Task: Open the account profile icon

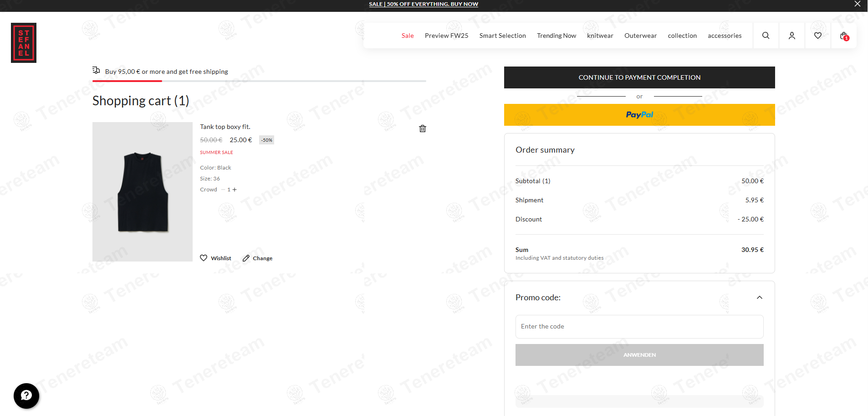Action: (792, 36)
